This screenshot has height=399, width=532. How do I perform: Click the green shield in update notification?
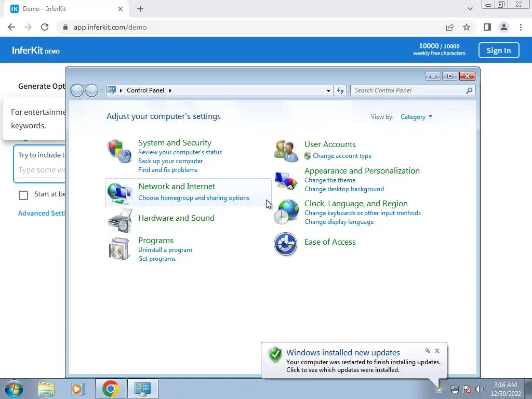pos(275,355)
